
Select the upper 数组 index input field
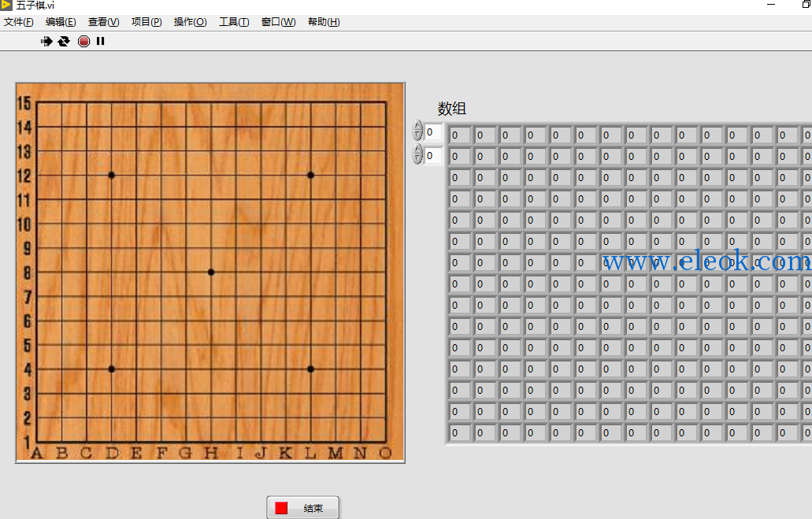pyautogui.click(x=433, y=132)
